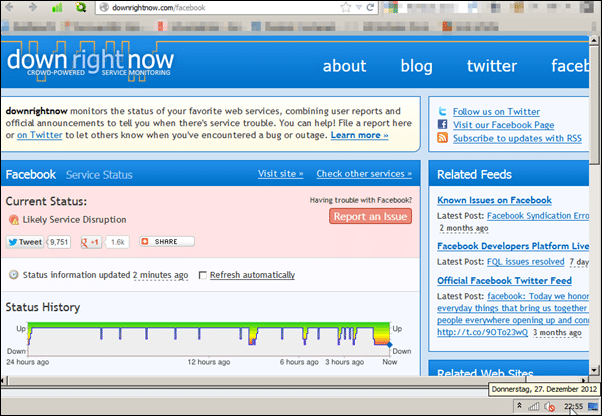Open Official Facebook Twitter Feed link
The image size is (602, 416).
(x=504, y=281)
